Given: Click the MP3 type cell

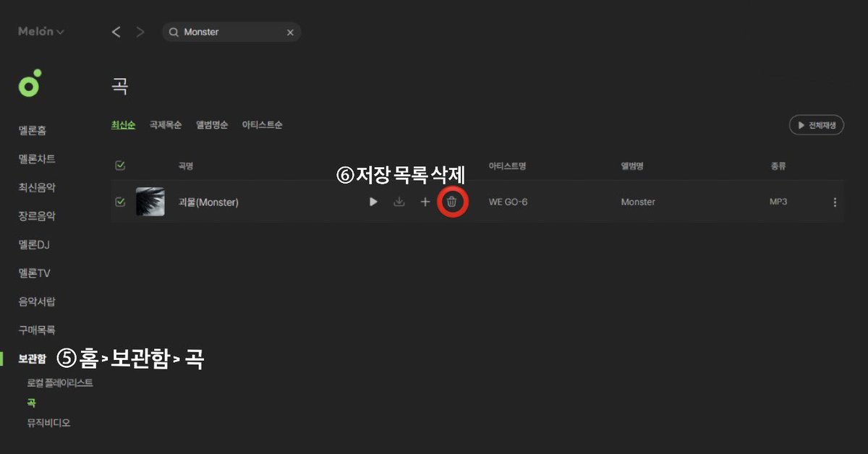Looking at the screenshot, I should click(778, 202).
